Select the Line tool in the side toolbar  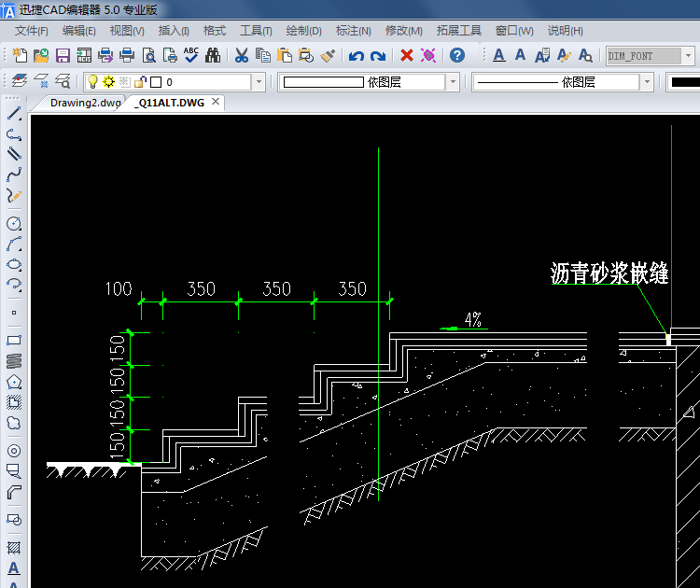[x=14, y=114]
